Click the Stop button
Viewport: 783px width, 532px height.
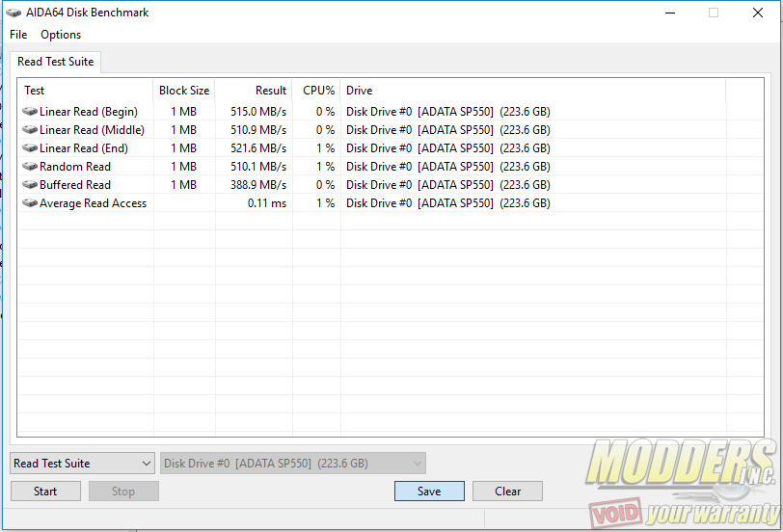[x=123, y=492]
